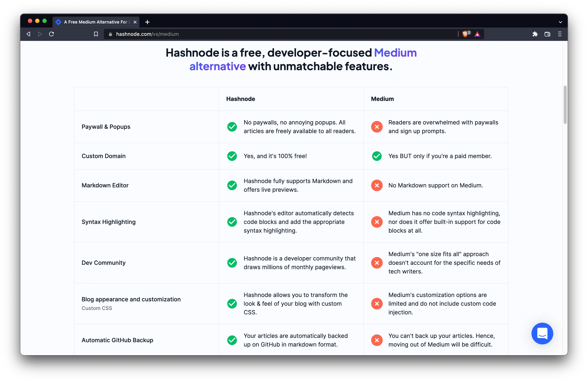Open the Brave Shields lion icon
This screenshot has width=588, height=382.
[465, 34]
